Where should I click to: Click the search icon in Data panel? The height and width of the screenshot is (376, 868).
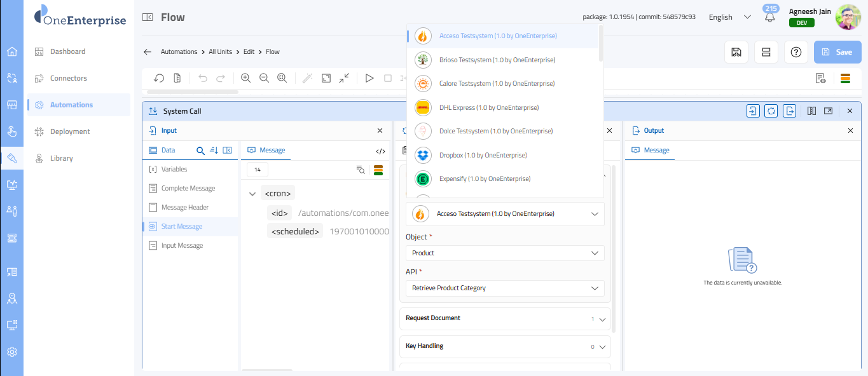click(x=200, y=151)
